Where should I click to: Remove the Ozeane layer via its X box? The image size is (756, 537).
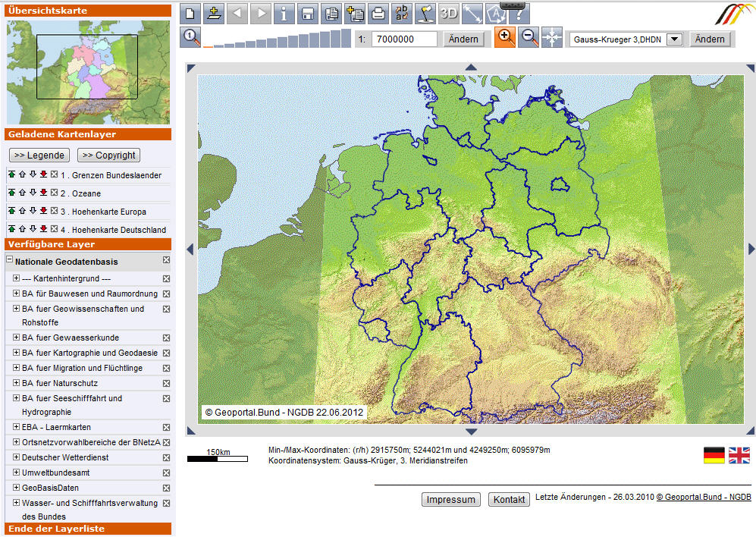coord(54,193)
